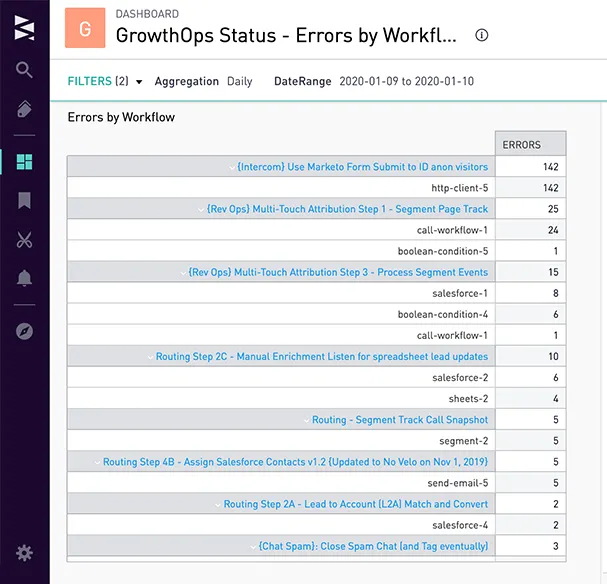Click the dashboard info icon

481,35
